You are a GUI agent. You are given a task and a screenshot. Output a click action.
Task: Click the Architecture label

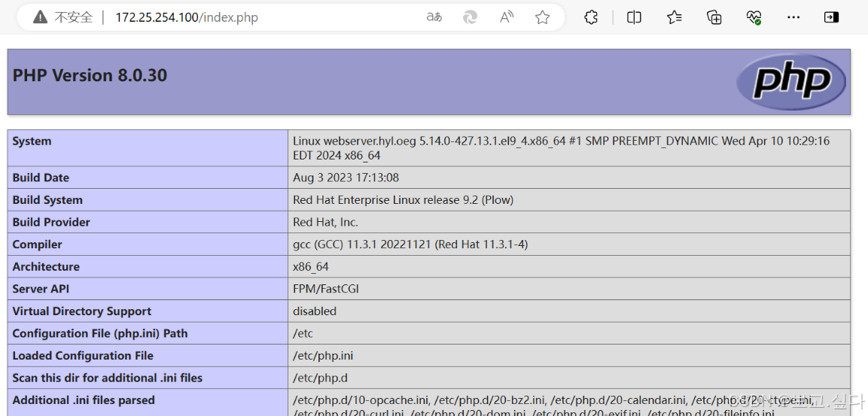tap(46, 266)
